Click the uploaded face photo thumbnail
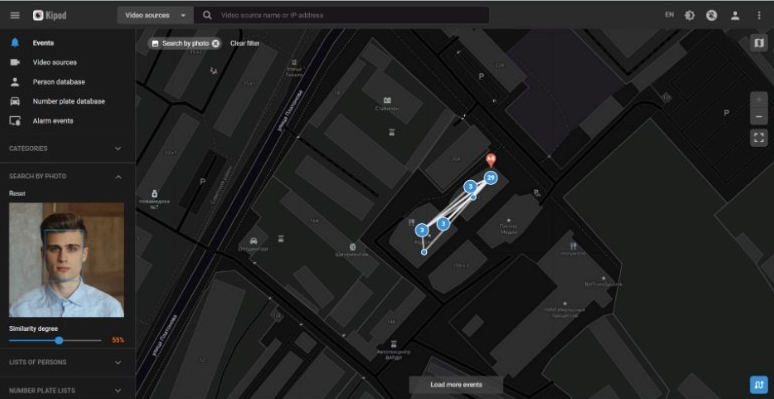The height and width of the screenshot is (399, 774). coord(66,260)
